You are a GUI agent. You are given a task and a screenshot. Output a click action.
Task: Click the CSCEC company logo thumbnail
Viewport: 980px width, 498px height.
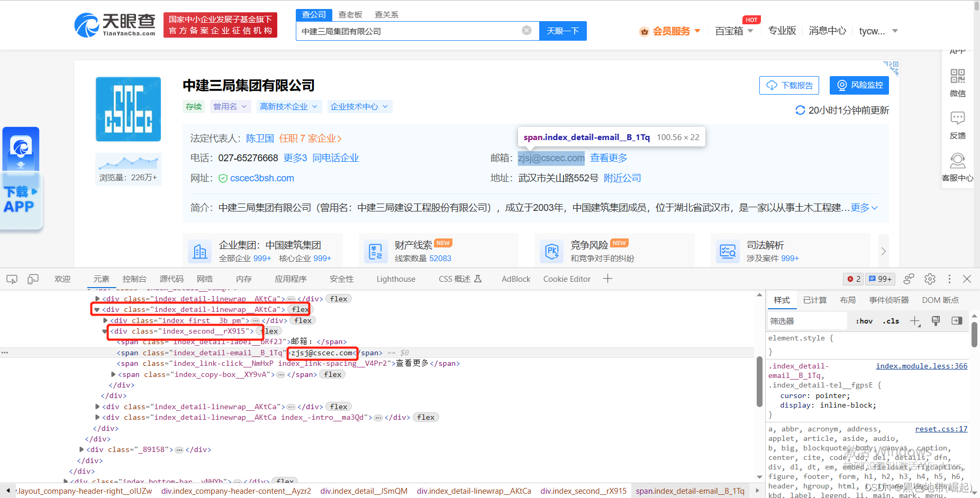click(128, 109)
